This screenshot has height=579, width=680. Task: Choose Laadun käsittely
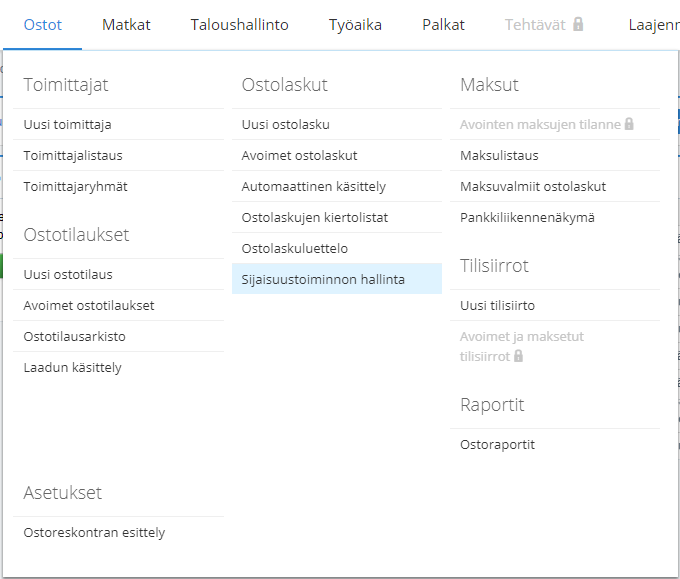pos(72,367)
